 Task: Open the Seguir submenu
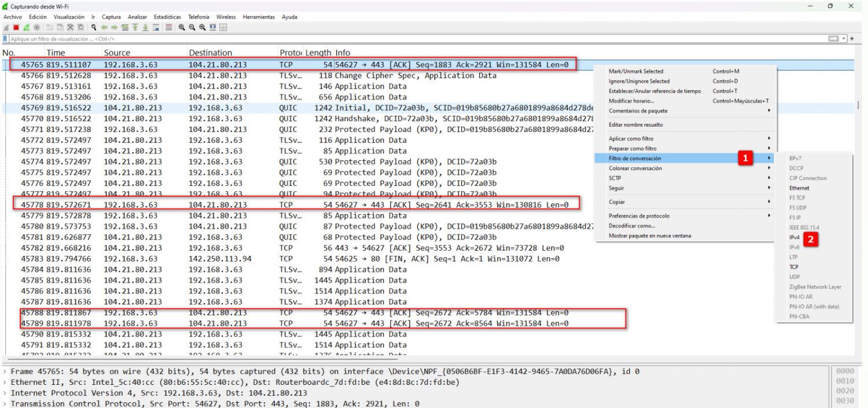click(616, 188)
